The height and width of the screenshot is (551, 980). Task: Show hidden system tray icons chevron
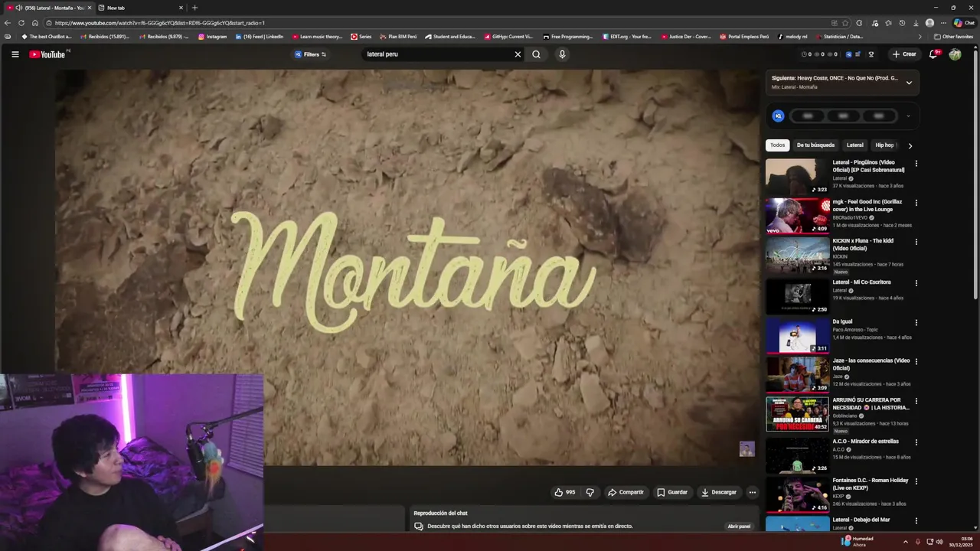coord(905,542)
